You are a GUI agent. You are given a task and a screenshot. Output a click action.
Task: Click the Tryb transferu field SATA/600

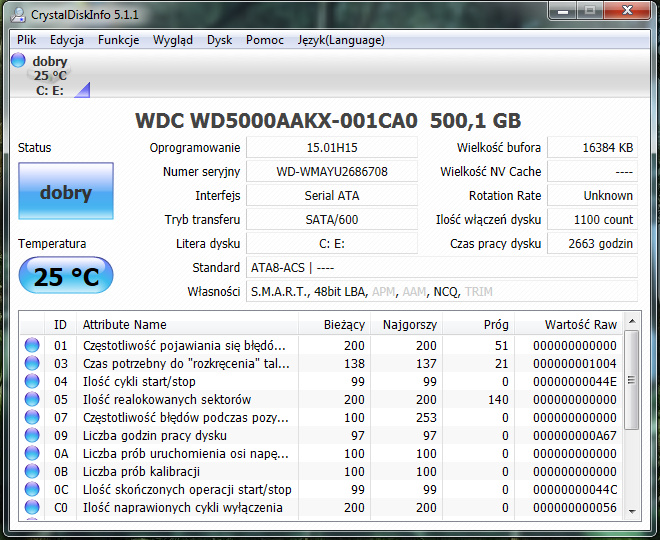click(x=332, y=220)
